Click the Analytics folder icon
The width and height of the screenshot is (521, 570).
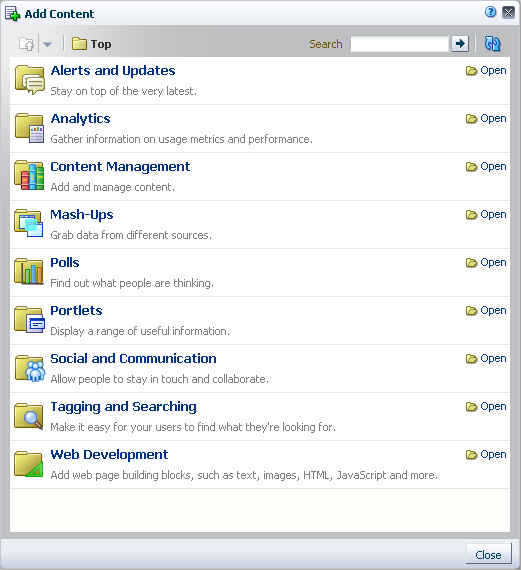30,128
